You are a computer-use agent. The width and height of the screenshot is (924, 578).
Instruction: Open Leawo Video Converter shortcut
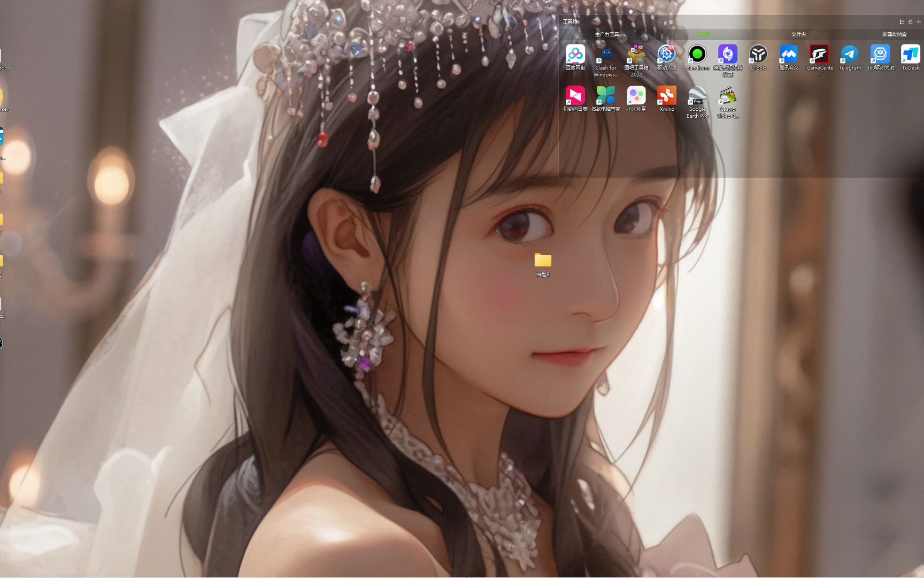tap(728, 102)
